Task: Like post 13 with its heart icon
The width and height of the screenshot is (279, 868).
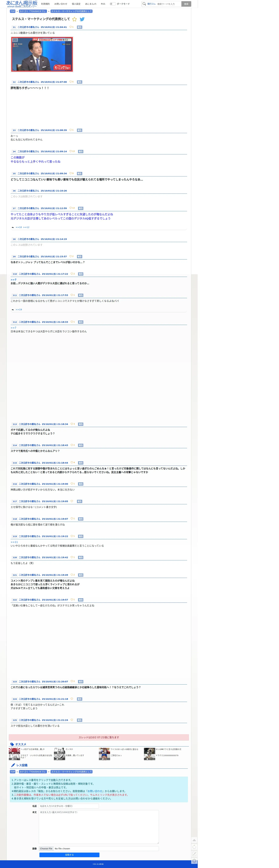Action: [72, 424]
